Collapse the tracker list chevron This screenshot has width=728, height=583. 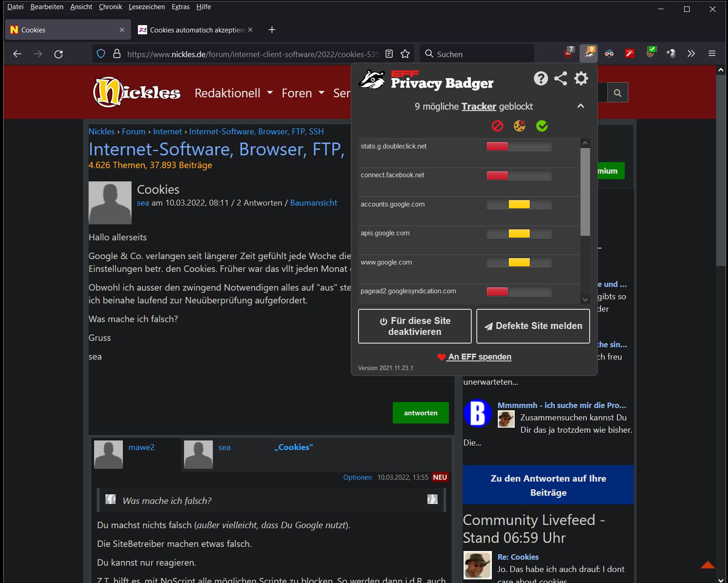pyautogui.click(x=580, y=106)
